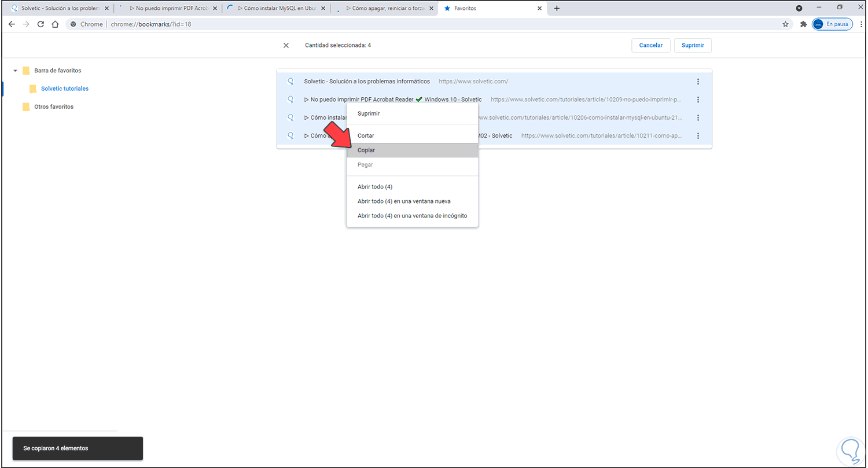
Task: Choose 'Abrir todo (4) en una ventana de incógnito'
Action: 413,216
